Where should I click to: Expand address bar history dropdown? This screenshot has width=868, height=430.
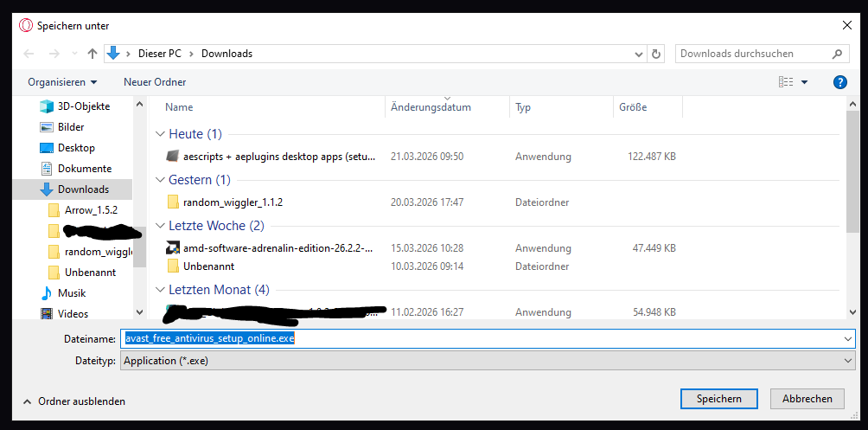point(638,54)
